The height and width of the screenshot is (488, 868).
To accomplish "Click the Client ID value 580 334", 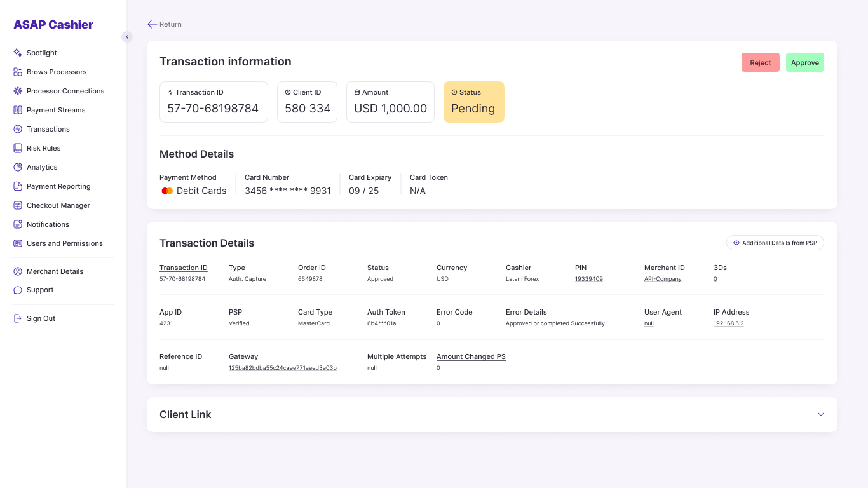I will coord(308,109).
